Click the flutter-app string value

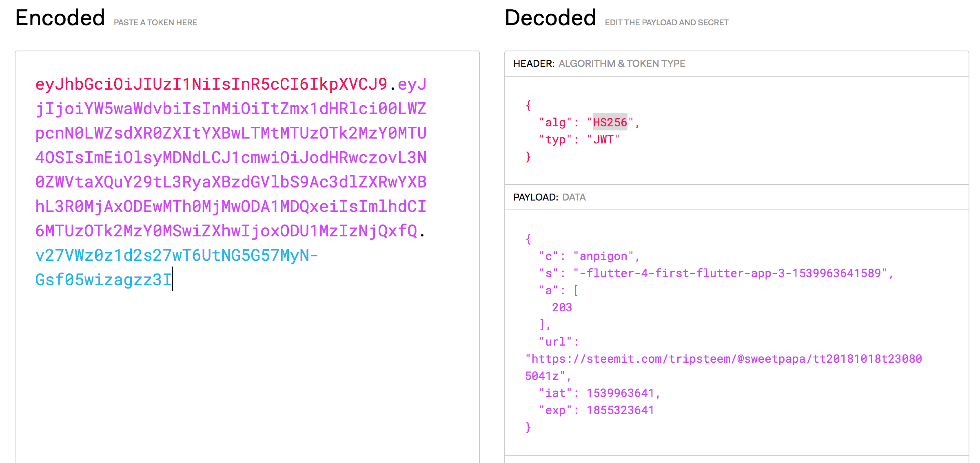730,273
